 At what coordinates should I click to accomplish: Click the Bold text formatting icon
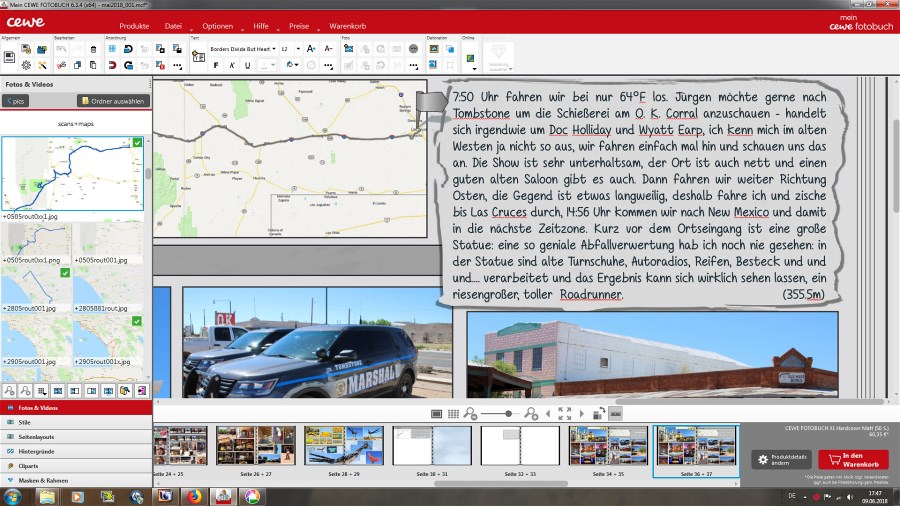click(x=215, y=66)
